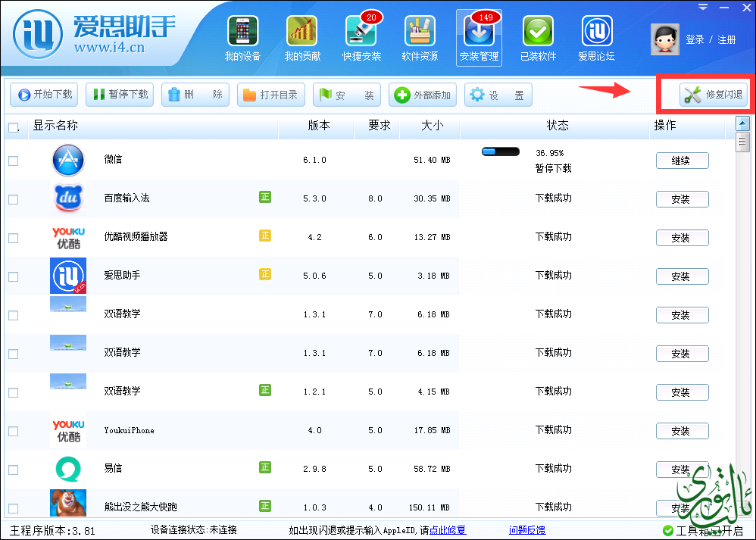Open the 问题反馈 link

pyautogui.click(x=527, y=530)
